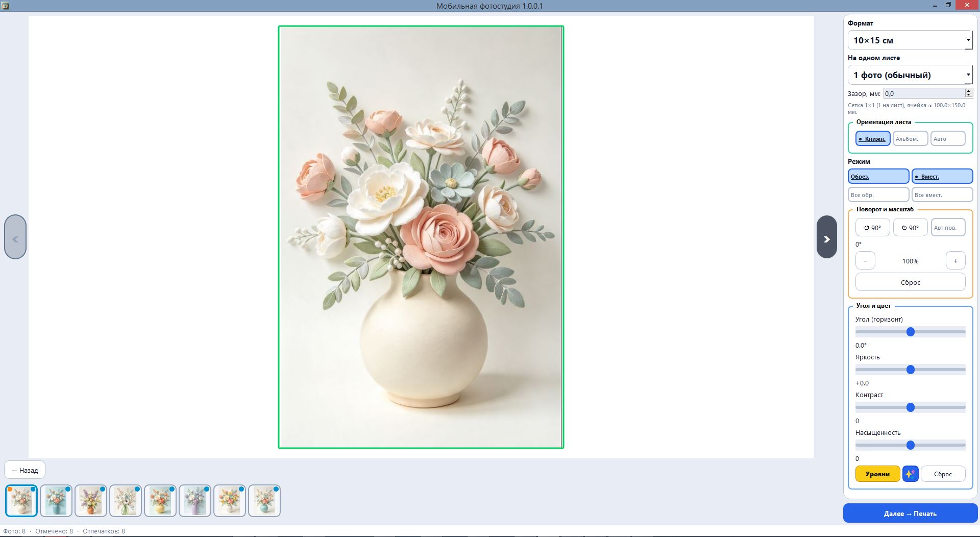Select the thumbnail with the cream round vase

click(21, 501)
